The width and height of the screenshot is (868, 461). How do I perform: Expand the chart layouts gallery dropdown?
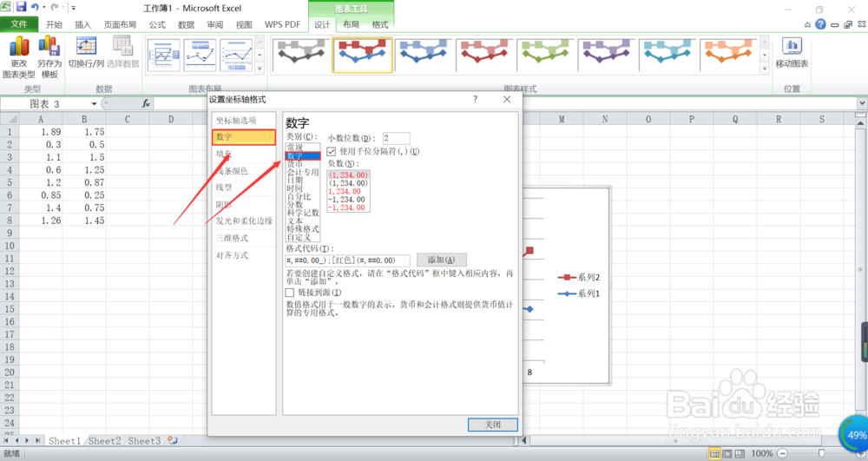pos(260,69)
